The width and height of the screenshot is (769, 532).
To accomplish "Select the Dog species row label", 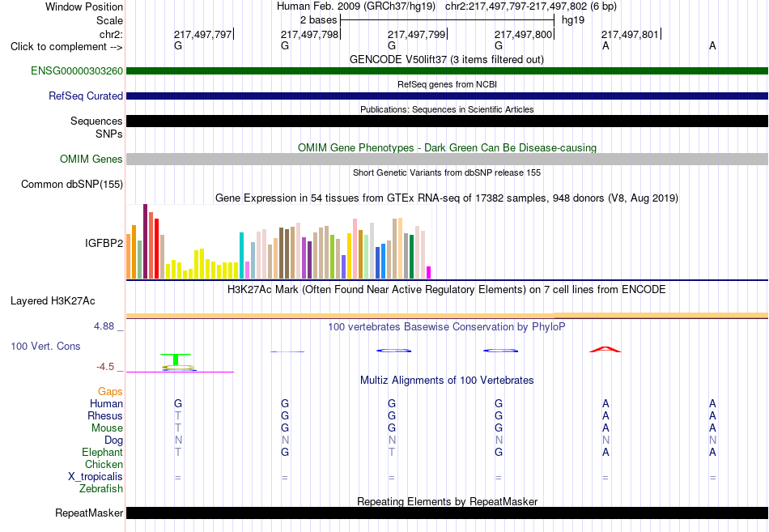I will tap(113, 440).
